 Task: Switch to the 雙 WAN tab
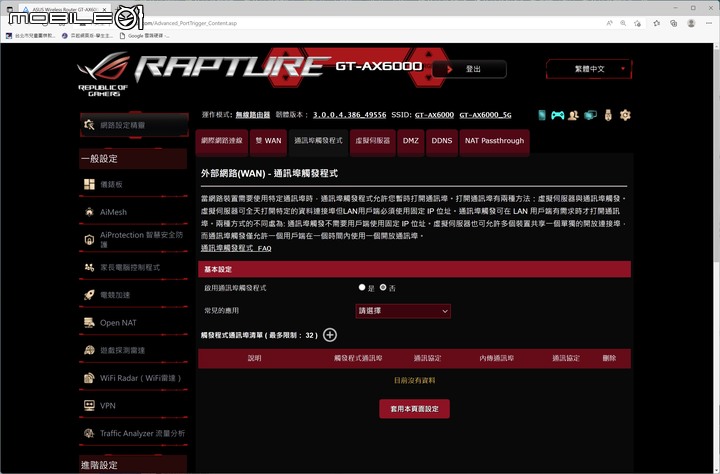(x=269, y=142)
